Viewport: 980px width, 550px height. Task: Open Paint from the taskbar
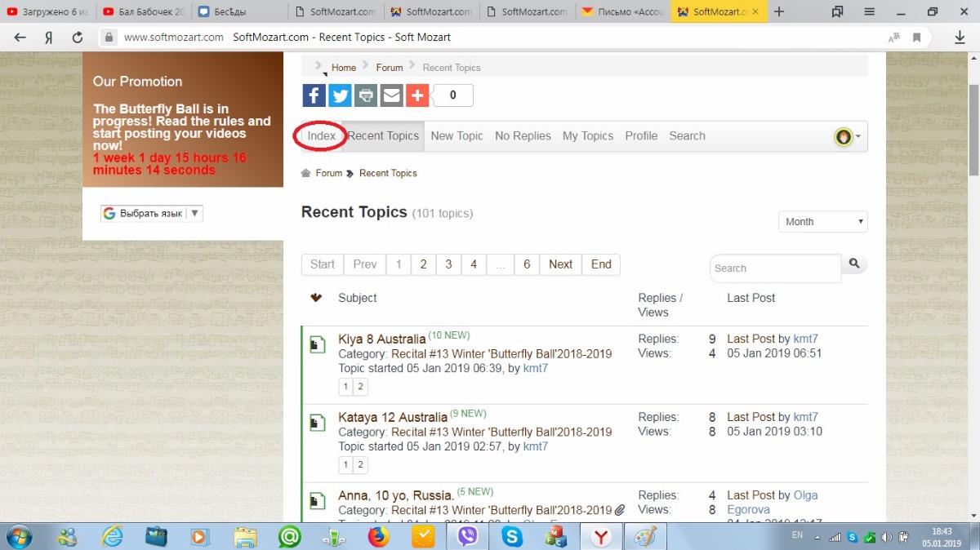[645, 536]
